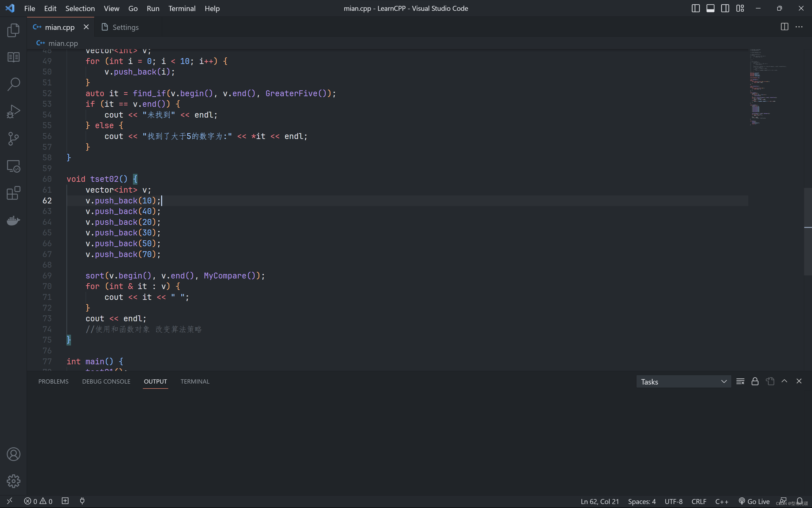Click line number 60 in the gutter
Screen dimensions: 812x508
pyautogui.click(x=47, y=179)
